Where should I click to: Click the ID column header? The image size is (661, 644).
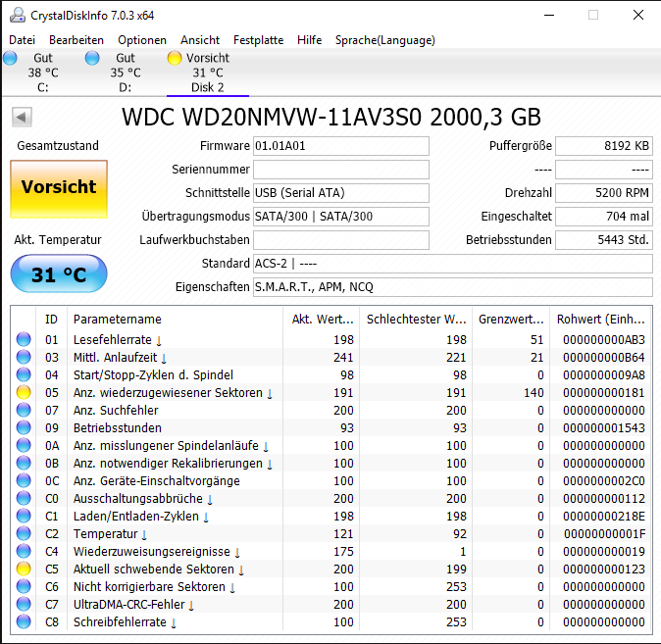pos(51,320)
